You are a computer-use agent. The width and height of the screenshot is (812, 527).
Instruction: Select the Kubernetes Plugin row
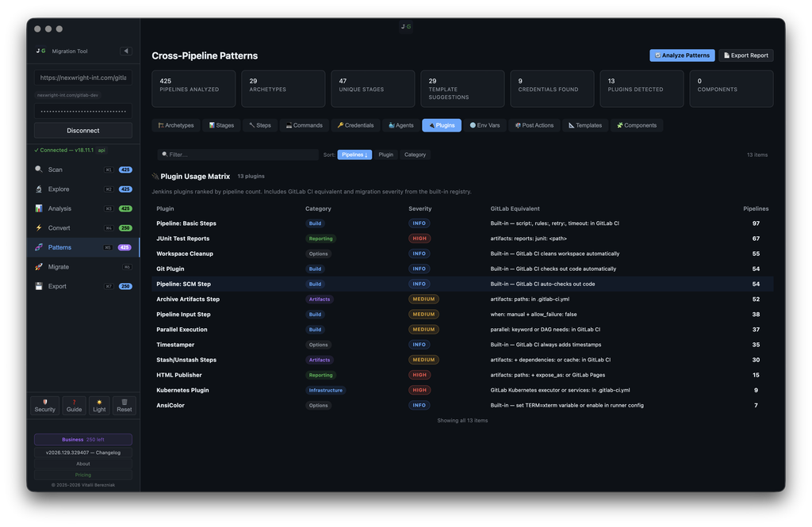[462, 390]
